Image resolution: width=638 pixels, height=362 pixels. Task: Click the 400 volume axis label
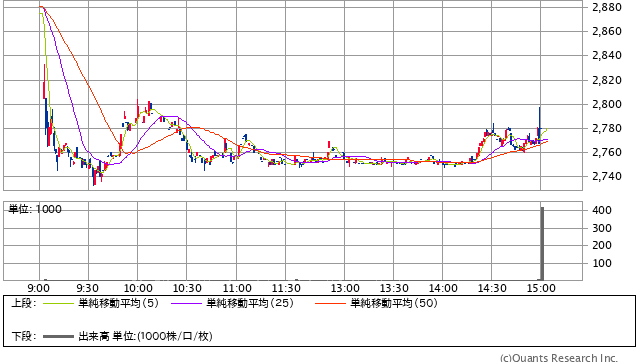(x=602, y=210)
